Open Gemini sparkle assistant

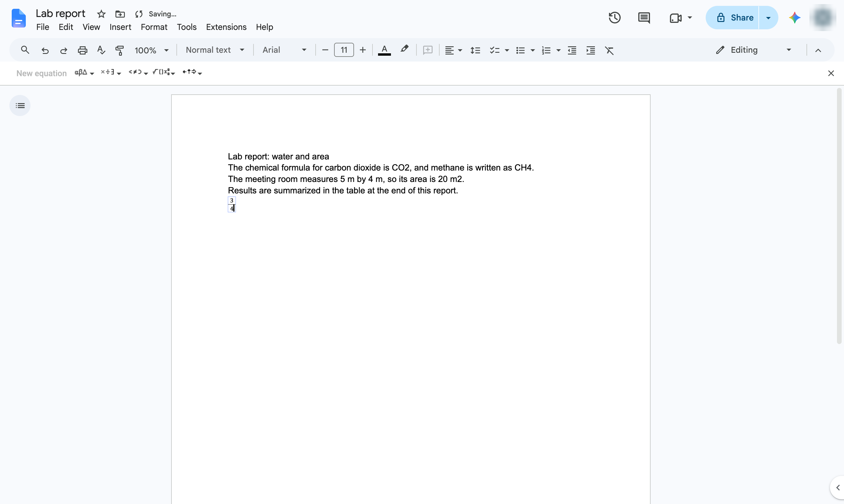pos(794,18)
